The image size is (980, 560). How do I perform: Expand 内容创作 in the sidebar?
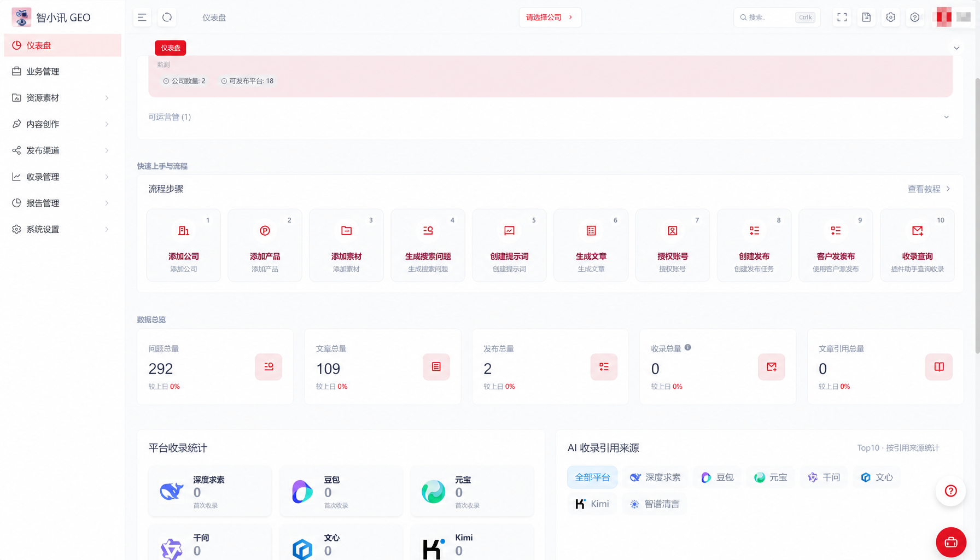click(62, 124)
